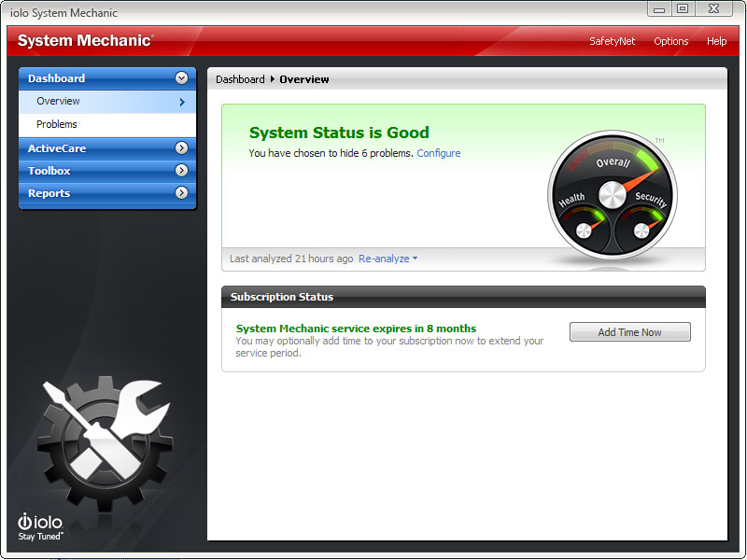Image resolution: width=747 pixels, height=560 pixels.
Task: Click the Dashboard breadcrumb link
Action: (240, 79)
